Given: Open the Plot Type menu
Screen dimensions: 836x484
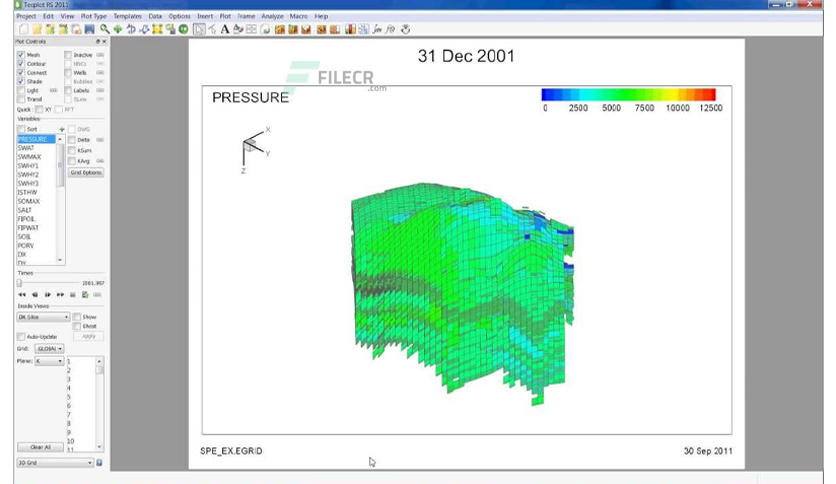Looking at the screenshot, I should (94, 17).
